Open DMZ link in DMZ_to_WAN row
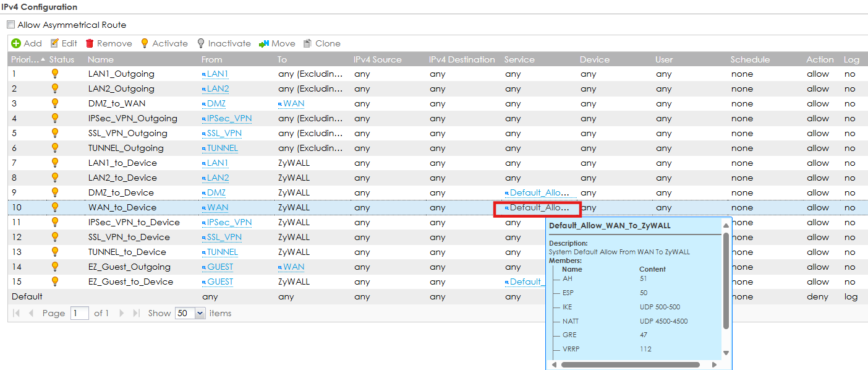The width and height of the screenshot is (868, 370). coord(214,103)
